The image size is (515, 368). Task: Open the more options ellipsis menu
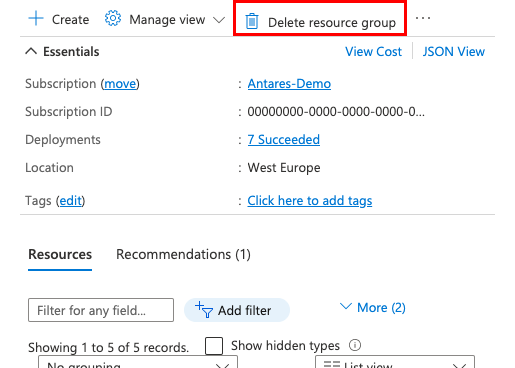point(423,18)
